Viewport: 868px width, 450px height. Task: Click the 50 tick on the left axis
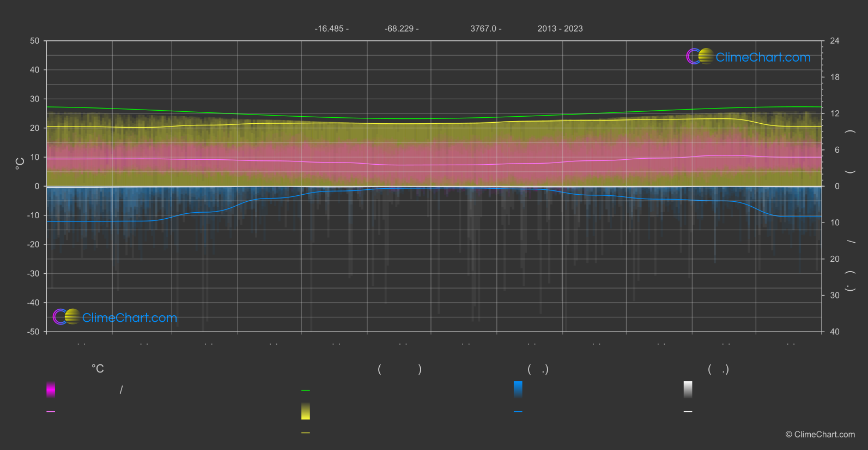[35, 41]
